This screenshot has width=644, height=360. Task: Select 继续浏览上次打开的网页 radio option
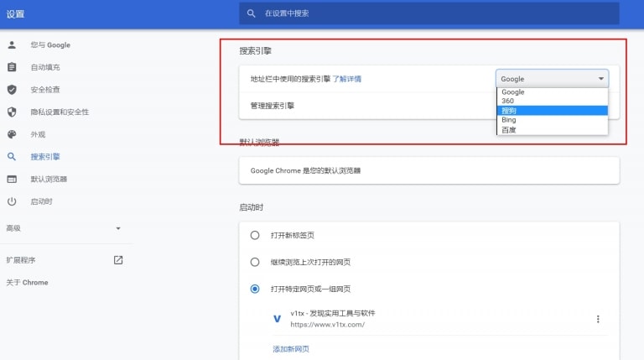click(255, 262)
